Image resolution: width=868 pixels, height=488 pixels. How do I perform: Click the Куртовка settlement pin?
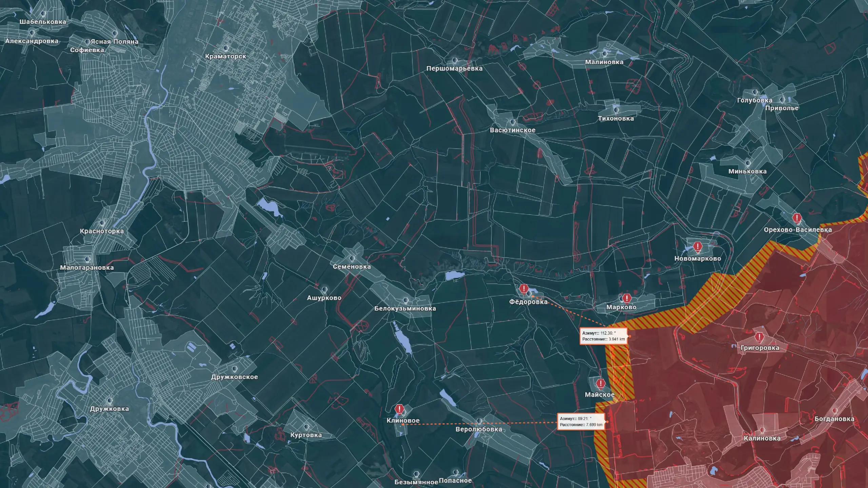pos(307,427)
